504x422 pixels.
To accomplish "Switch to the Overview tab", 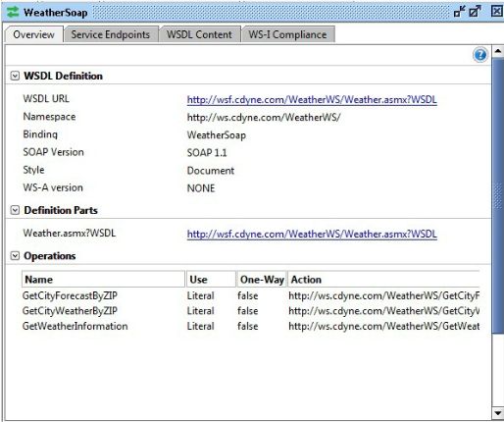I will click(34, 34).
